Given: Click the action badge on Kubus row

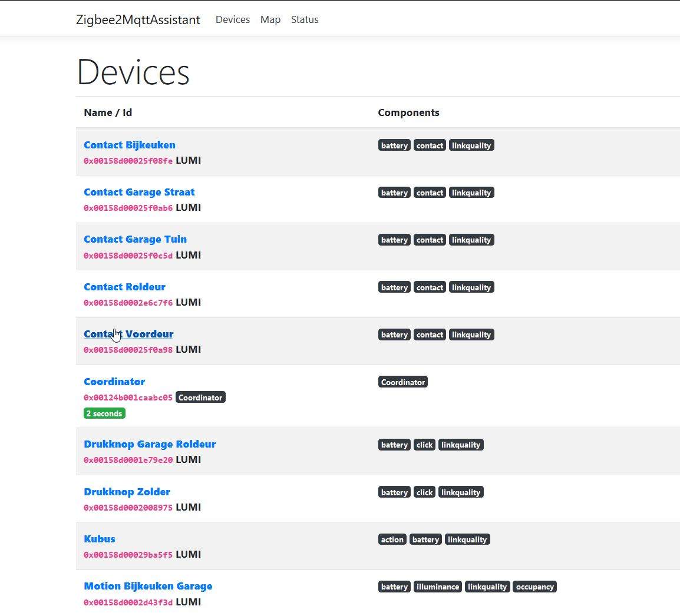Looking at the screenshot, I should click(x=392, y=539).
